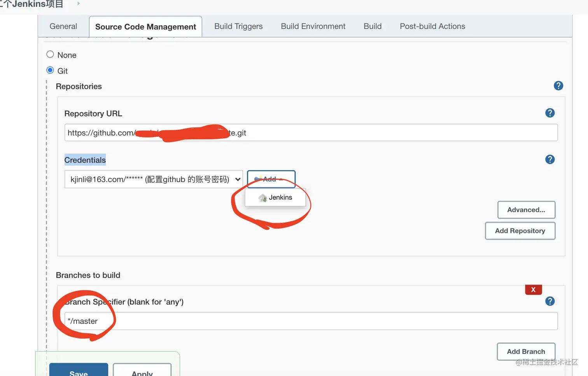Apply the configuration changes
The image size is (588, 376).
(x=142, y=370)
